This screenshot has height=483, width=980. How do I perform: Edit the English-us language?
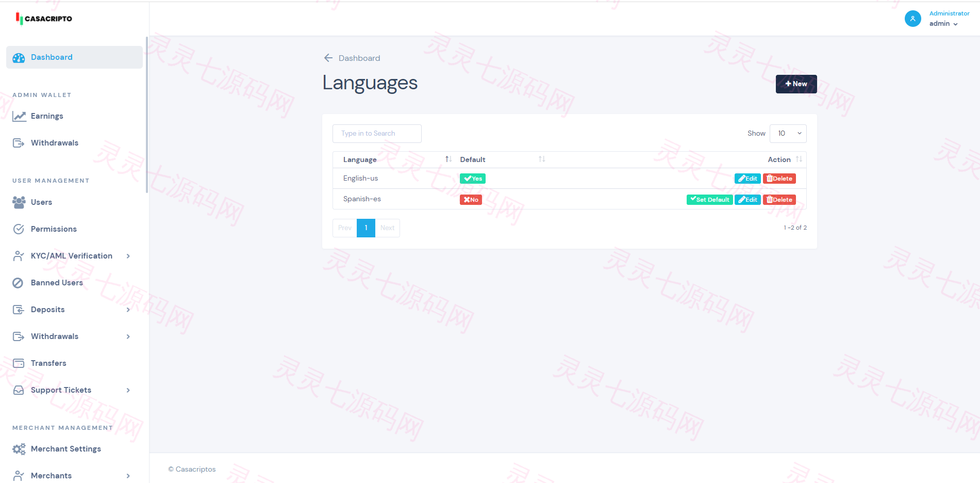748,179
